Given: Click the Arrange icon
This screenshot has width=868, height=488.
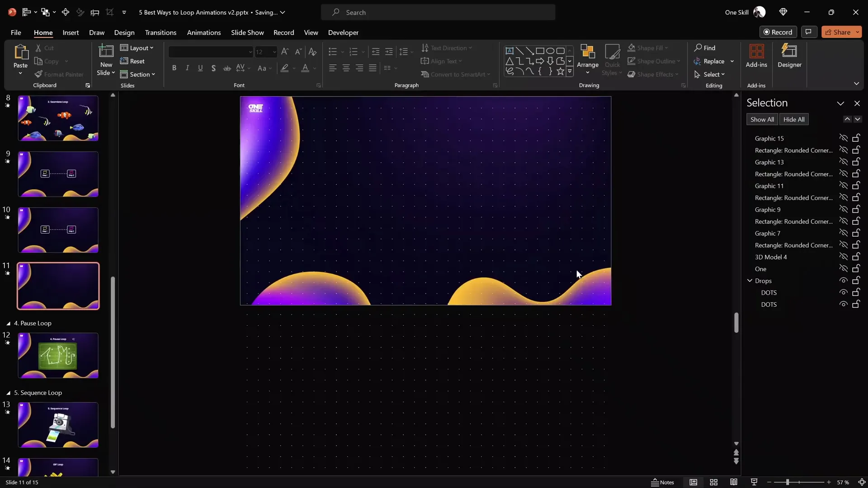Looking at the screenshot, I should [x=587, y=52].
